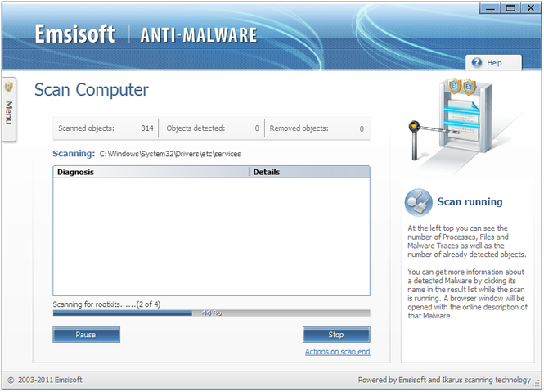Click the resize grip in window corner
Viewport: 544px width, 392px height.
click(537, 383)
